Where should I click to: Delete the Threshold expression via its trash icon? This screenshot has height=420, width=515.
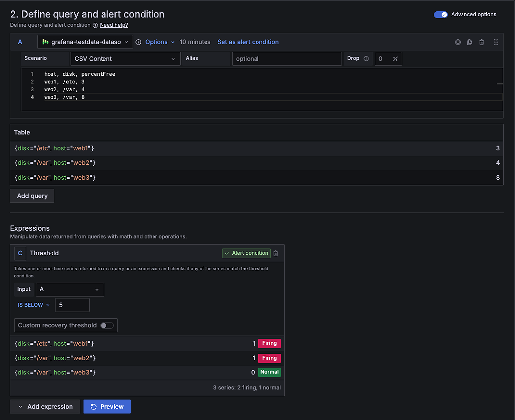[276, 253]
